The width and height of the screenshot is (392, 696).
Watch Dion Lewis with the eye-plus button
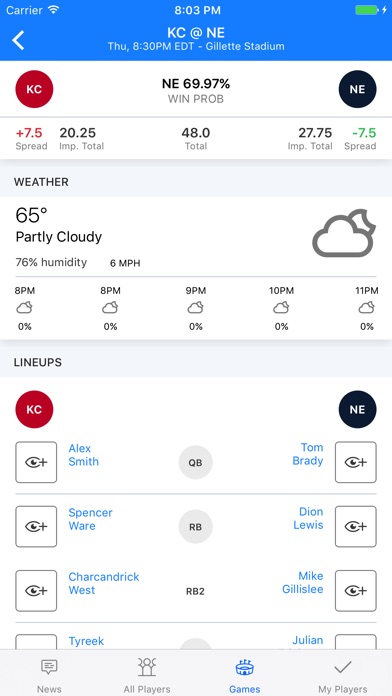356,526
